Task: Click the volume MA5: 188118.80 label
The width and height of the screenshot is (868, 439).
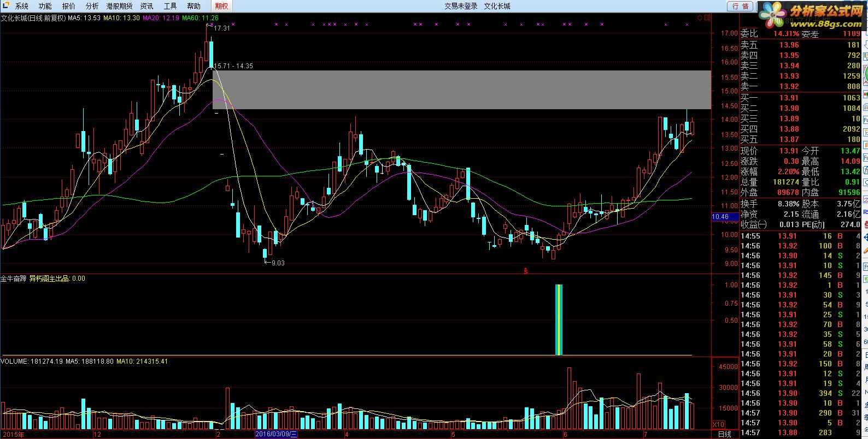Action: (90, 361)
